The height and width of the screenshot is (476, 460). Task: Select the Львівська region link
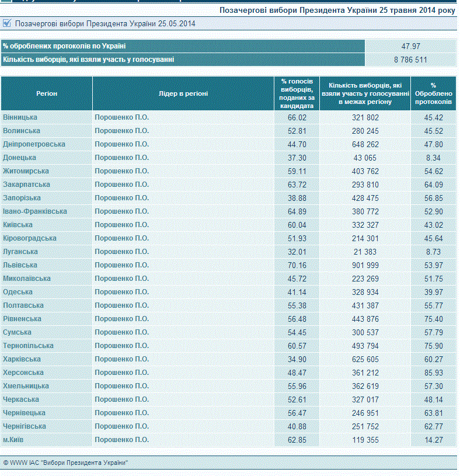[20, 265]
